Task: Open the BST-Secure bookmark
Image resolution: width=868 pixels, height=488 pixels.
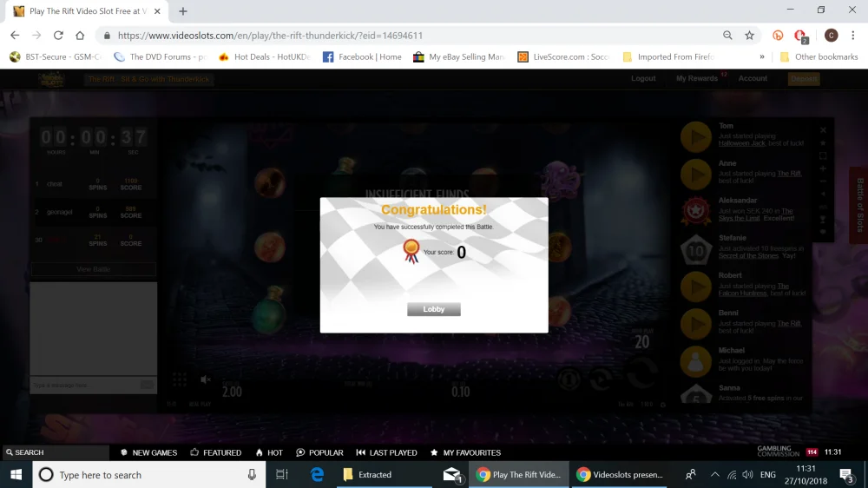Action: point(56,56)
